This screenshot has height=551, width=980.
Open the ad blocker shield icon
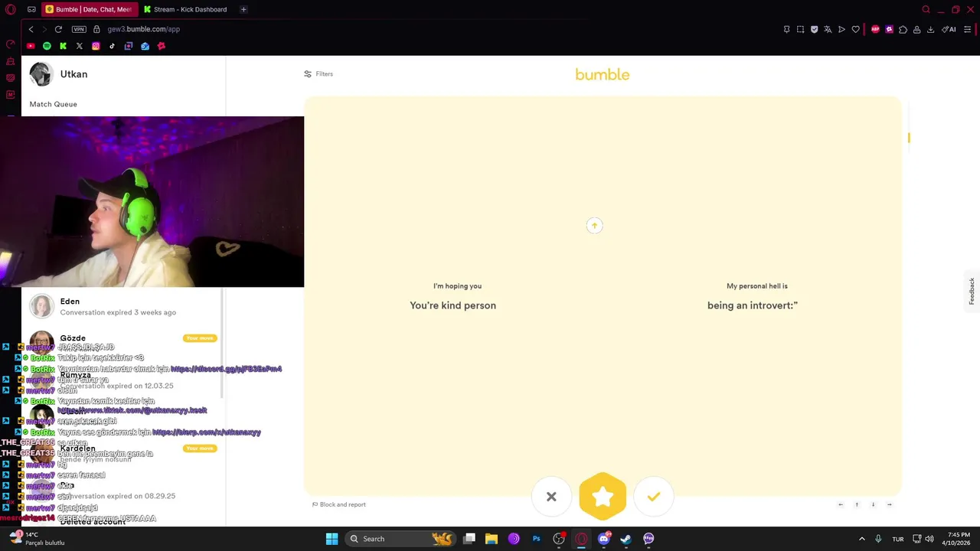814,29
